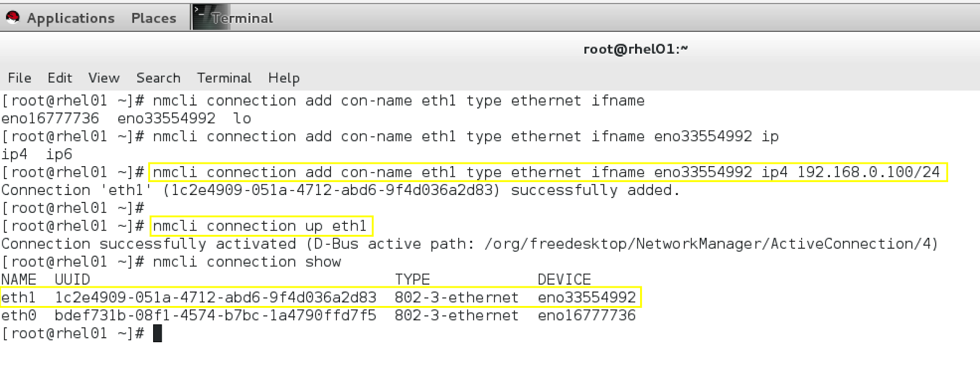980x390 pixels.
Task: Open the Edit menu
Action: pyautogui.click(x=59, y=78)
